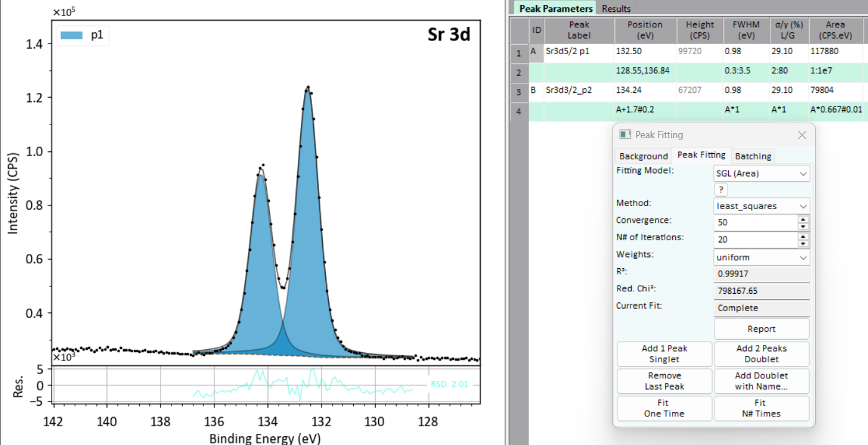Open the Weights uniform dropdown

coord(762,257)
